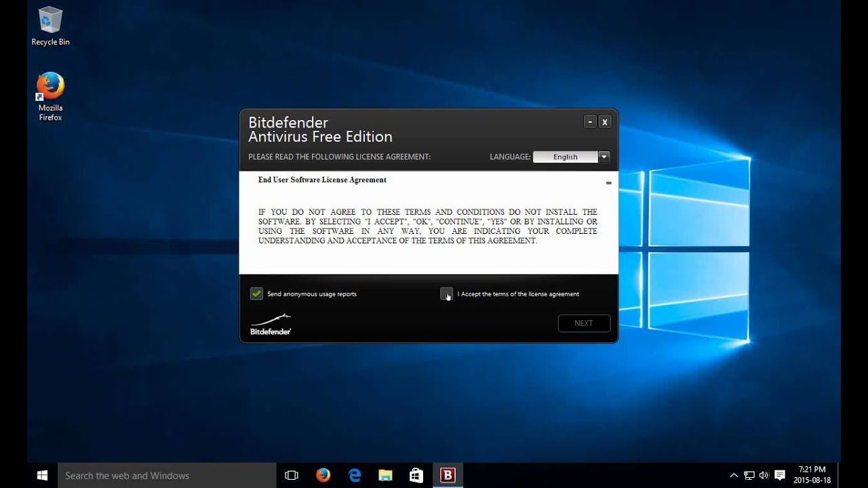This screenshot has width=868, height=488.
Task: Open Microsoft Edge from the taskbar
Action: coord(355,475)
